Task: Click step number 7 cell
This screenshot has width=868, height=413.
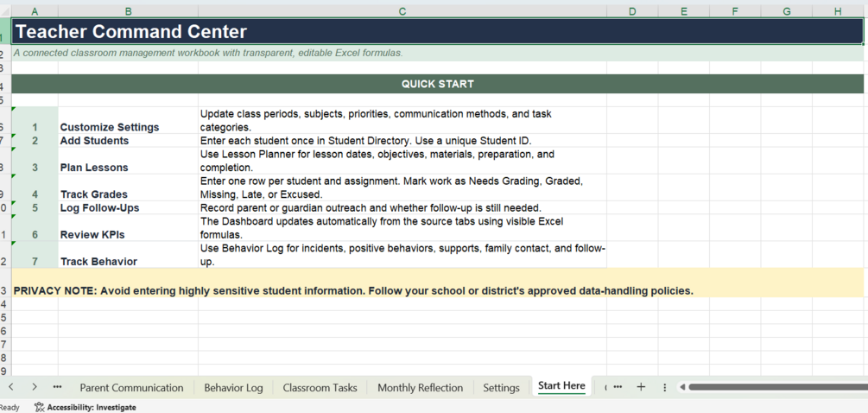Action: pyautogui.click(x=35, y=255)
